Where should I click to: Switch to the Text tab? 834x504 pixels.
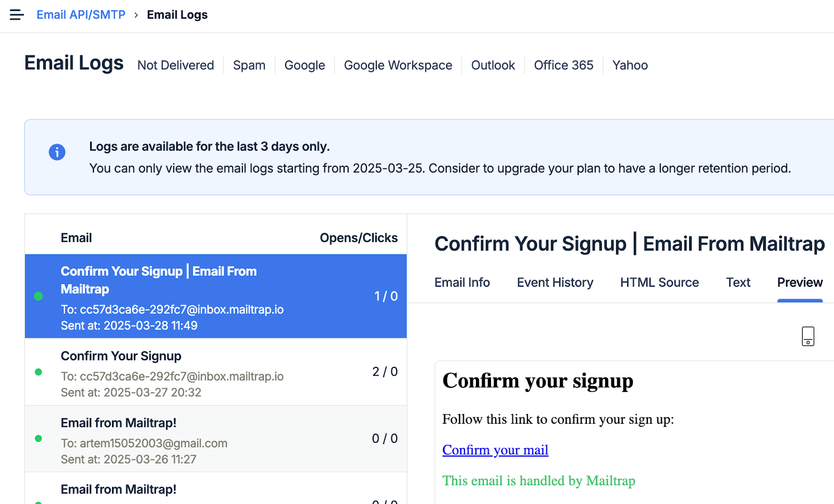point(738,282)
